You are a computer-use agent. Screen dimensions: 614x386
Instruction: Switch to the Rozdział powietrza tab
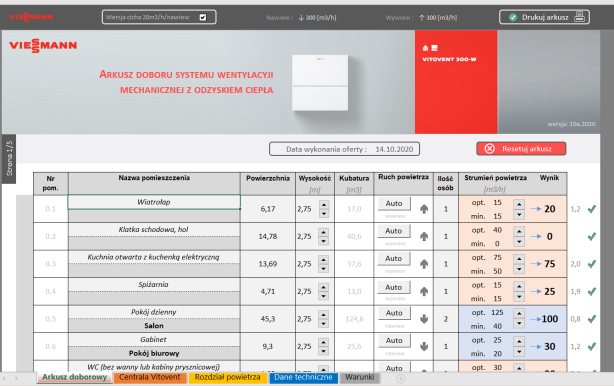click(x=228, y=377)
